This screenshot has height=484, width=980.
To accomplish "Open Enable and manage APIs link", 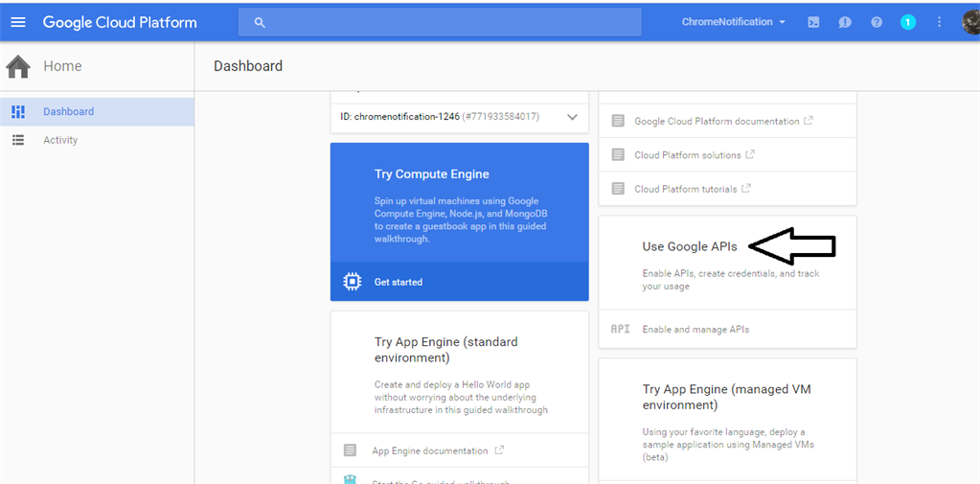I will pyautogui.click(x=695, y=329).
